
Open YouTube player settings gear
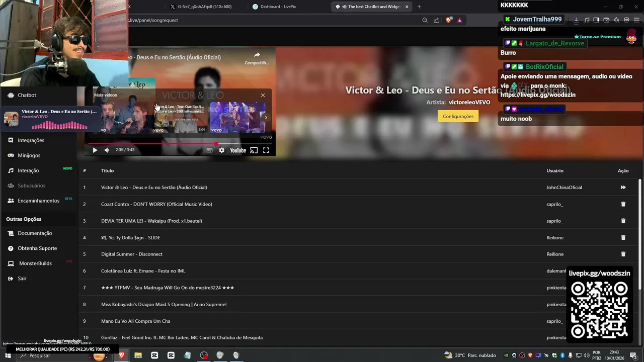coord(221,150)
